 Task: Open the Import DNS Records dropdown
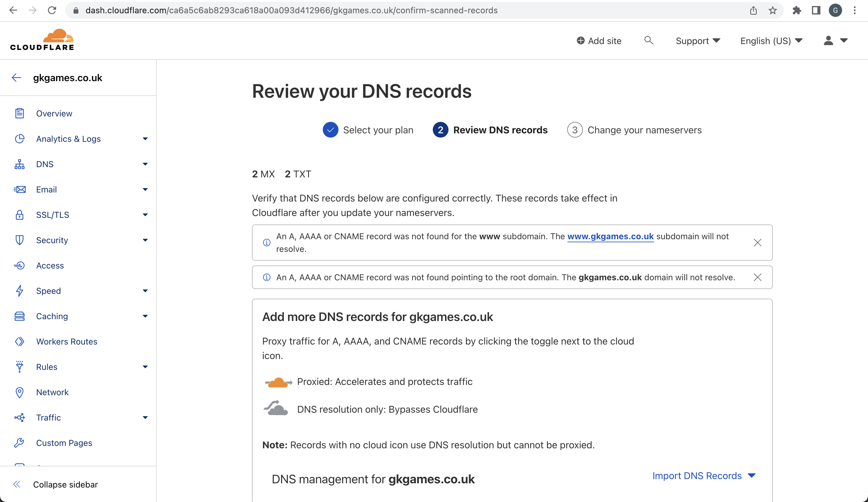(704, 475)
